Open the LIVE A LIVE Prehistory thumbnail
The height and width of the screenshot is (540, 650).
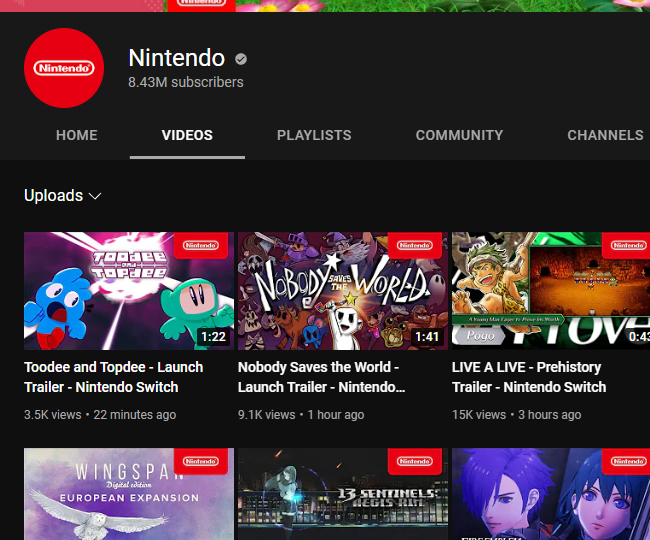(x=551, y=291)
